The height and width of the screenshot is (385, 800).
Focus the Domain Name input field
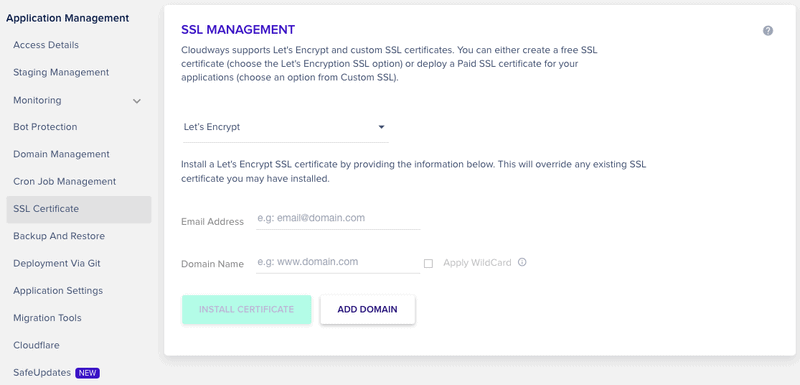tap(338, 263)
